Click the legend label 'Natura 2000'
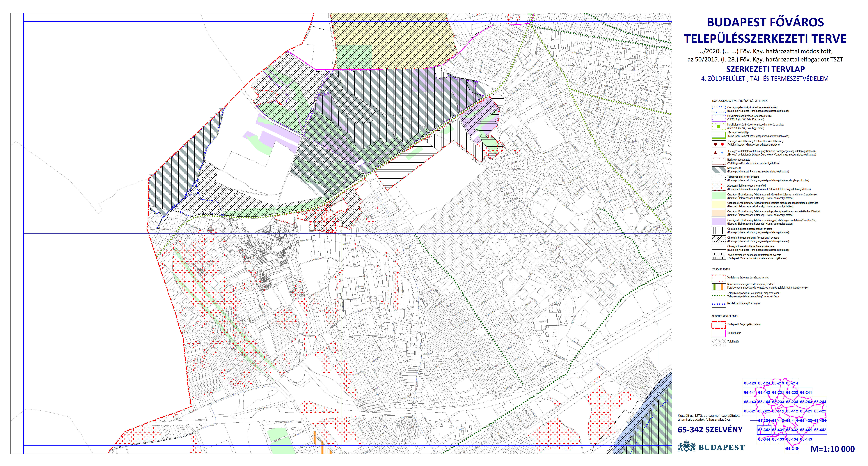 point(734,168)
